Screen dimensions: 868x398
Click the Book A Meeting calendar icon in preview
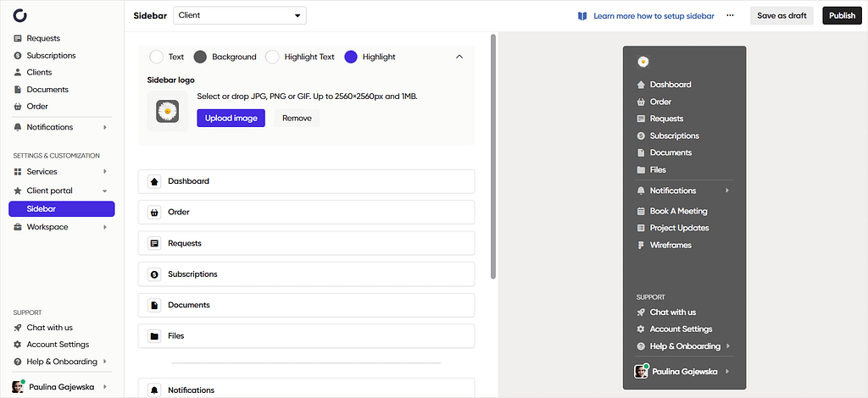(x=641, y=211)
